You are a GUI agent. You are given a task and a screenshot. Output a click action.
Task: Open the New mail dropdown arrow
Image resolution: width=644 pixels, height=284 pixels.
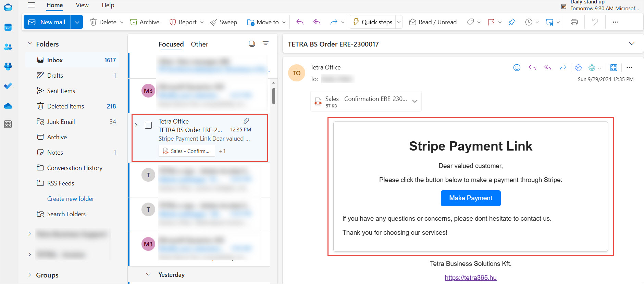(x=77, y=22)
